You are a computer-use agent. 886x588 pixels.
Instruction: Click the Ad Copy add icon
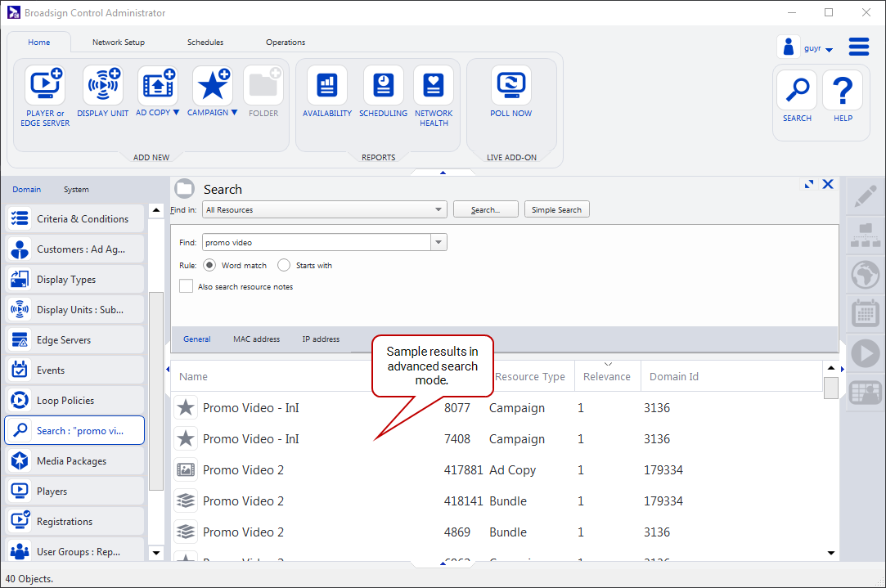158,86
